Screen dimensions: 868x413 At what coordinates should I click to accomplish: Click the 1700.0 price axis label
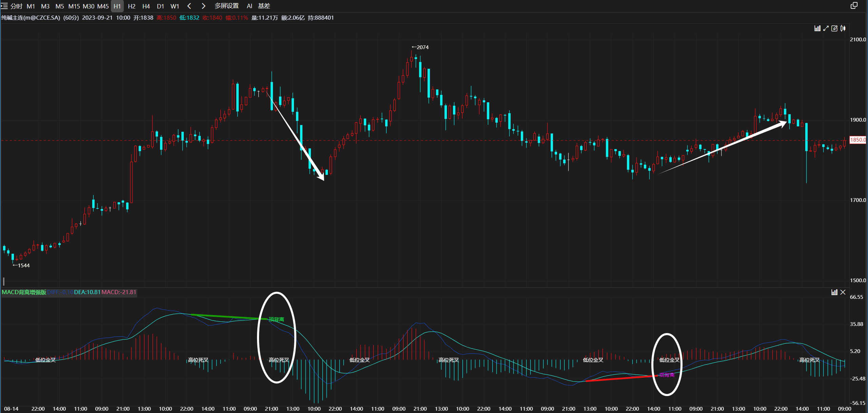pos(858,200)
